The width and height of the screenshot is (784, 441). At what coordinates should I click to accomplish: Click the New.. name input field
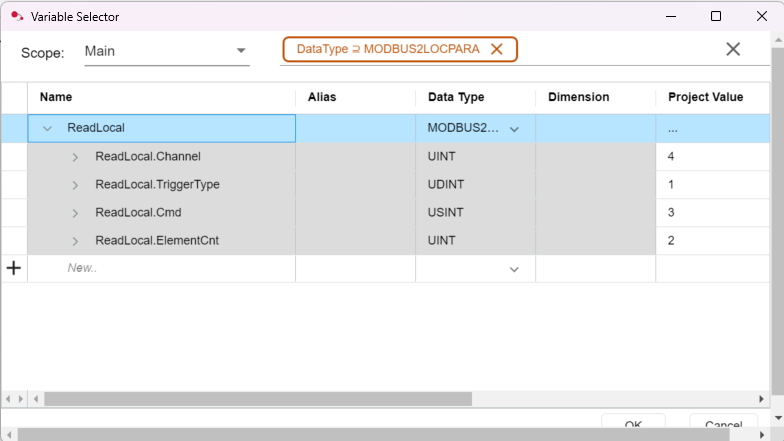click(160, 268)
